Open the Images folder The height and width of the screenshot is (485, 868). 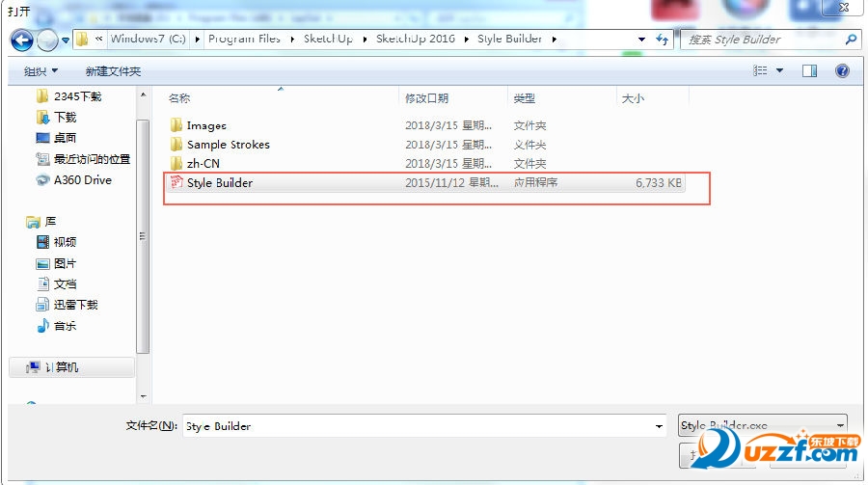(x=205, y=125)
